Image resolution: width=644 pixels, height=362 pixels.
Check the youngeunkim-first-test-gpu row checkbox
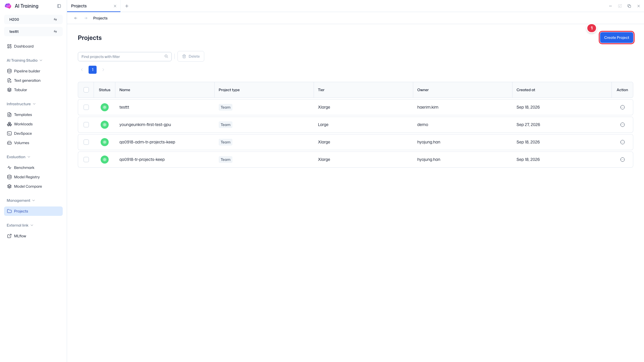(86, 125)
